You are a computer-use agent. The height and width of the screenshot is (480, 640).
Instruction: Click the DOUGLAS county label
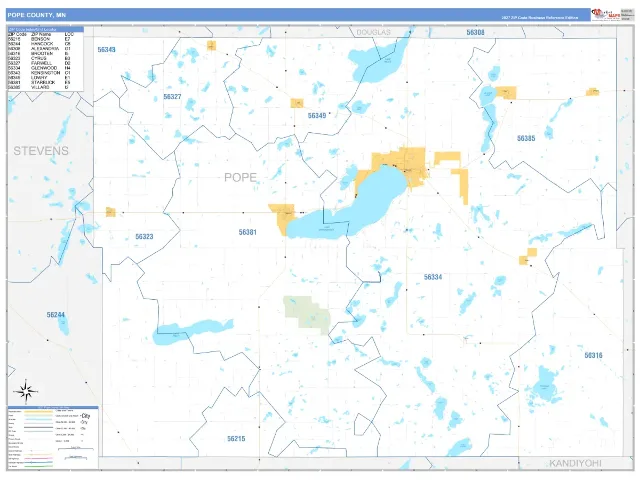pos(373,32)
